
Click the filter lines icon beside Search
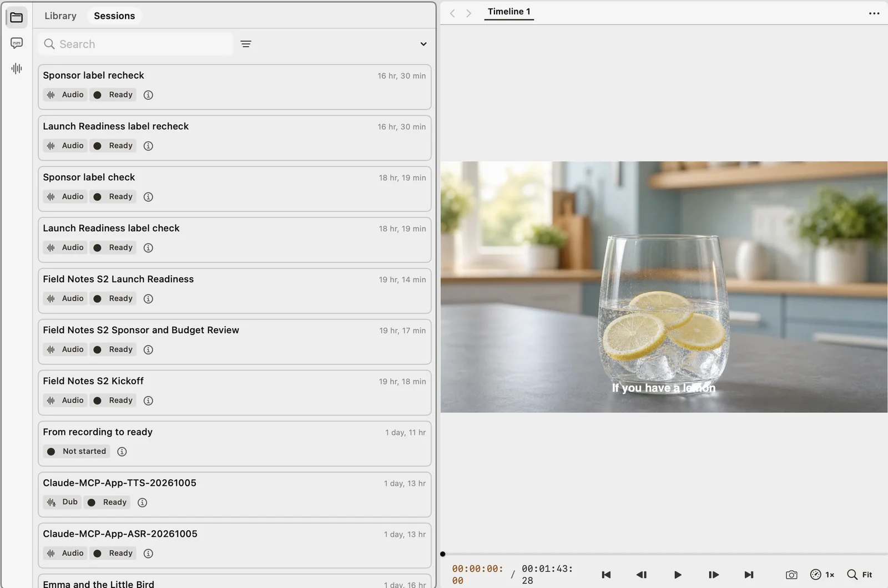click(x=246, y=44)
